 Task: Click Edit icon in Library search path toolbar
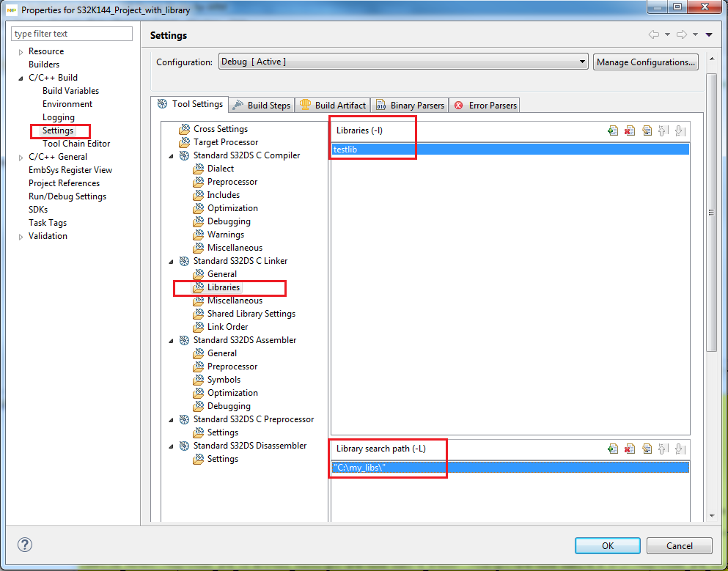coord(647,449)
